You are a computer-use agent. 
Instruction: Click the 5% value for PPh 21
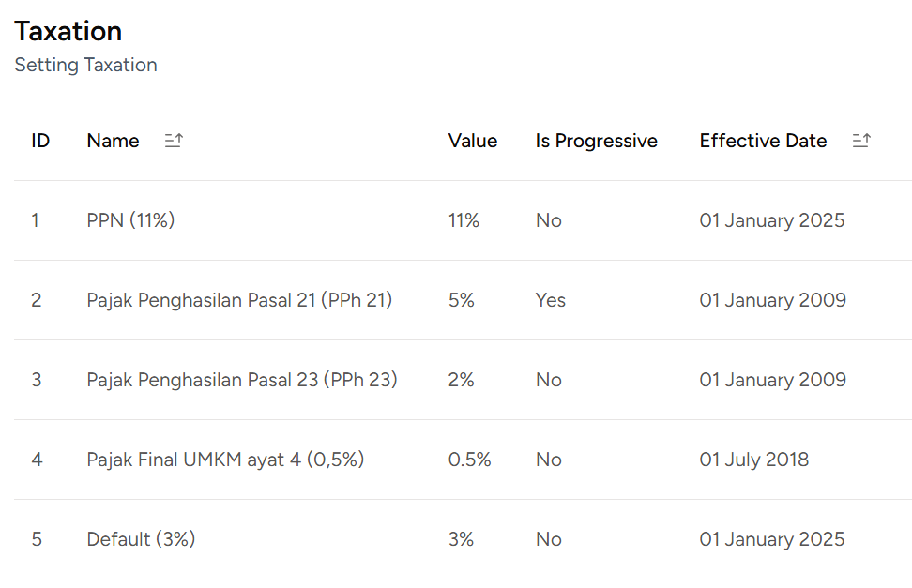tap(461, 300)
